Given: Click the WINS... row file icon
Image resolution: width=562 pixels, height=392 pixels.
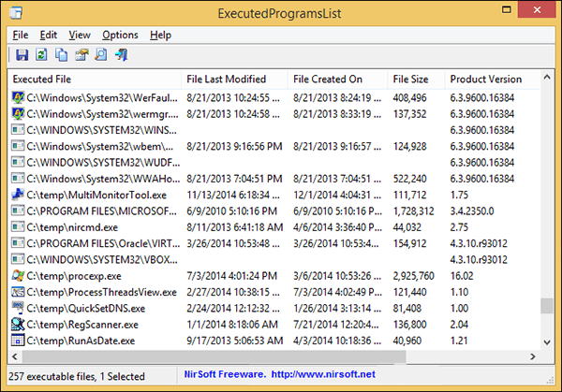Looking at the screenshot, I should (18, 130).
